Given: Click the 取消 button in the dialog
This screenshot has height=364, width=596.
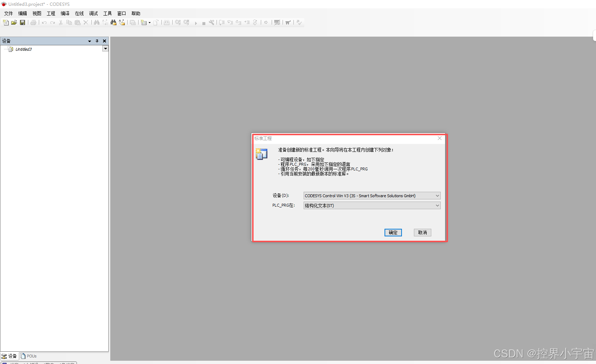Looking at the screenshot, I should coord(423,232).
